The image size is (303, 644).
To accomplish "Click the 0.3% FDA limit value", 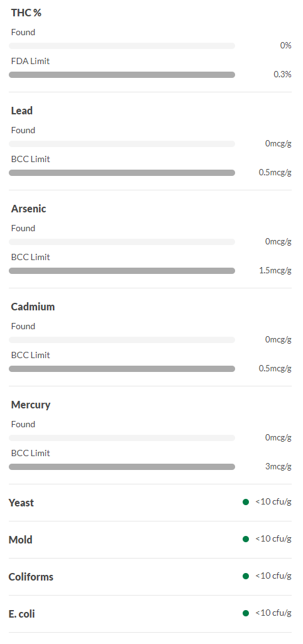I will coord(282,74).
